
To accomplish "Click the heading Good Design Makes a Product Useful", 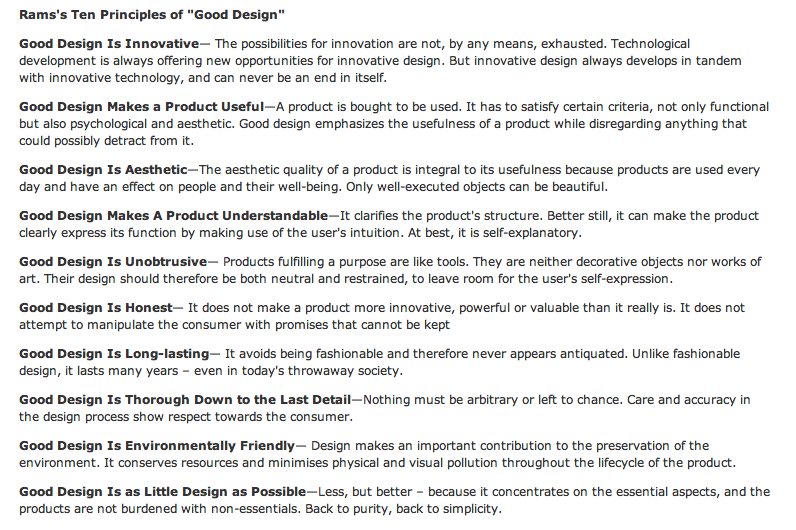I will click(x=142, y=107).
